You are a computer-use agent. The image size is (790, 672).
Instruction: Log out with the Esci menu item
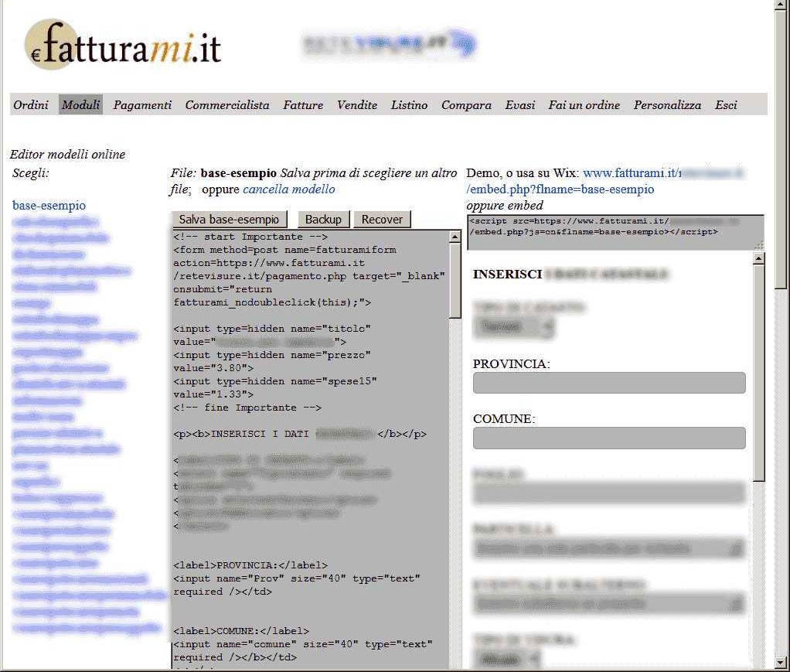[x=726, y=105]
